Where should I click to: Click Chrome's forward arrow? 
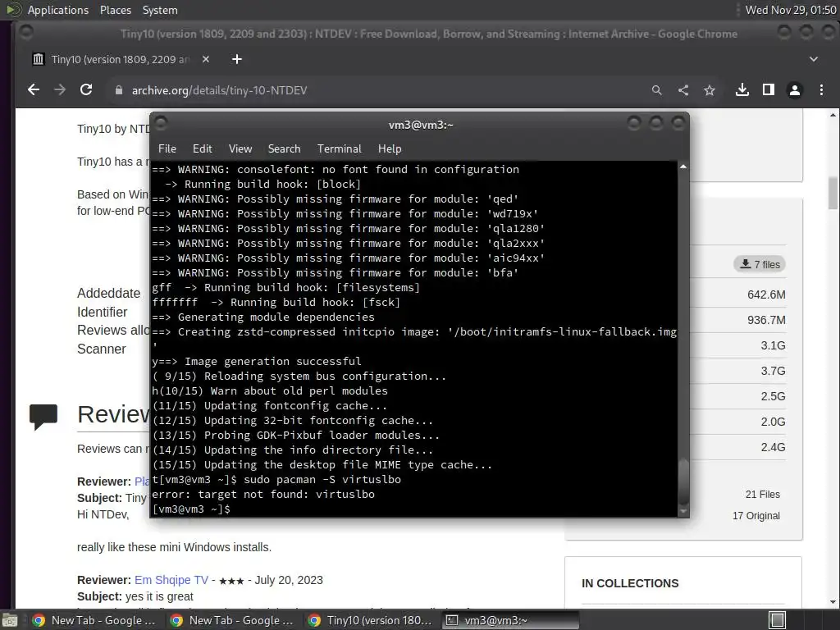tap(59, 90)
